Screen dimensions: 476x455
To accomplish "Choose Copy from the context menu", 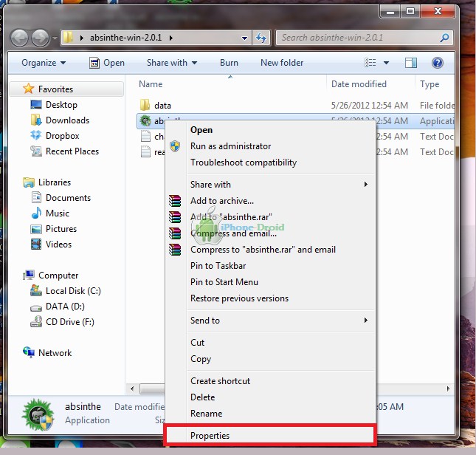I will (x=270, y=359).
